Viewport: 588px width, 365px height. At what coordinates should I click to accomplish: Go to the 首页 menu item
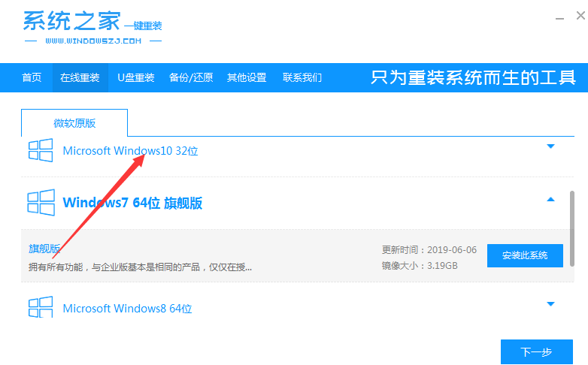pyautogui.click(x=32, y=78)
